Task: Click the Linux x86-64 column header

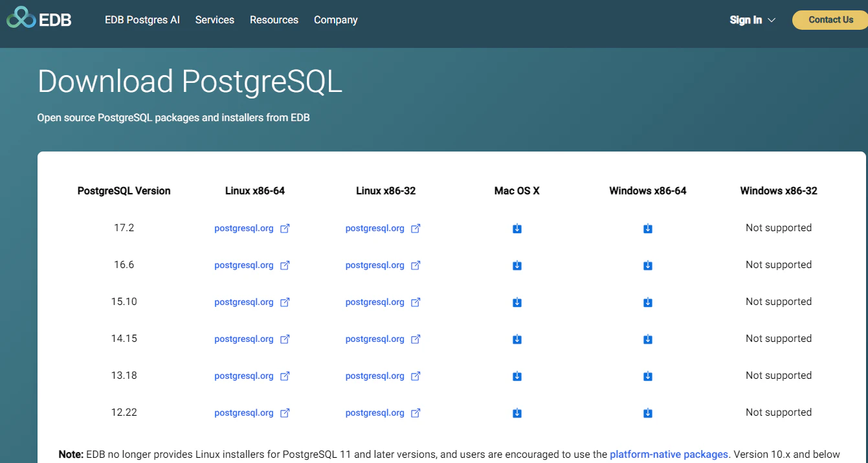Action: tap(255, 191)
